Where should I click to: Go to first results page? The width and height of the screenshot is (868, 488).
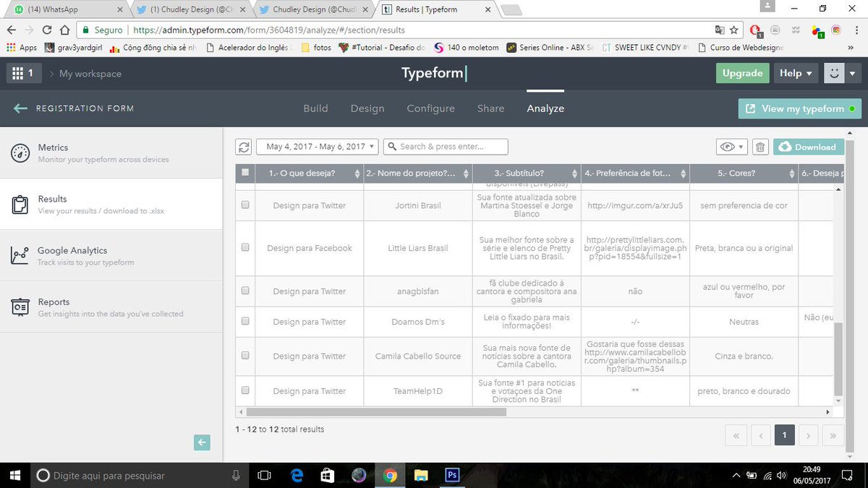[736, 435]
